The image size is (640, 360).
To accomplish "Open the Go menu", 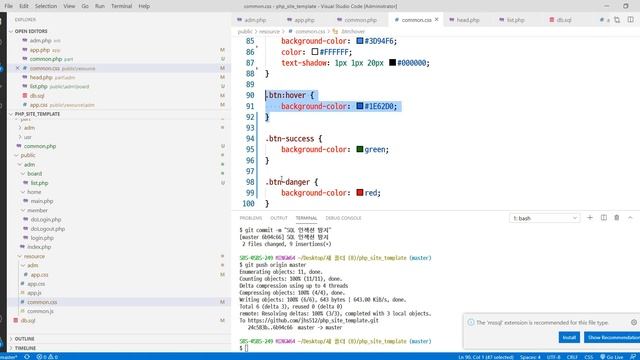I will click(x=85, y=6).
